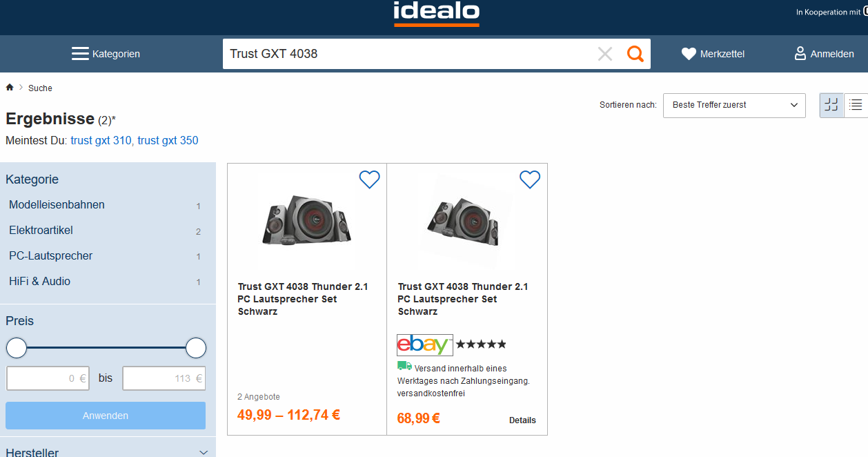868x457 pixels.
Task: Click the Anwenden price button
Action: point(106,416)
